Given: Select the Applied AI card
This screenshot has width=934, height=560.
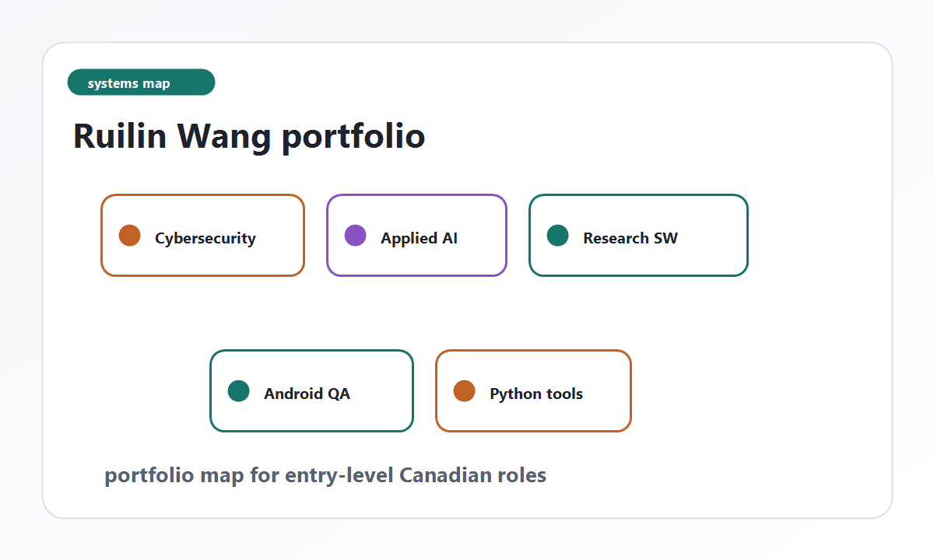Looking at the screenshot, I should pos(416,235).
